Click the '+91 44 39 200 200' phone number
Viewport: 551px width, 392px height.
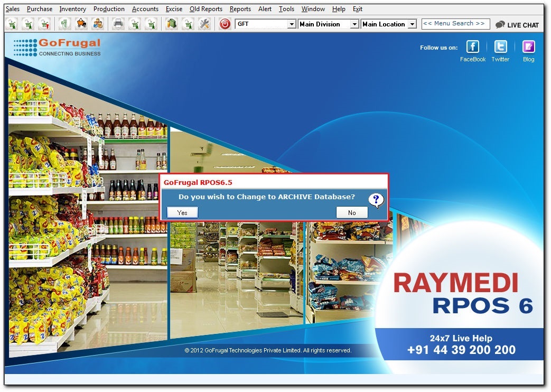pyautogui.click(x=461, y=350)
